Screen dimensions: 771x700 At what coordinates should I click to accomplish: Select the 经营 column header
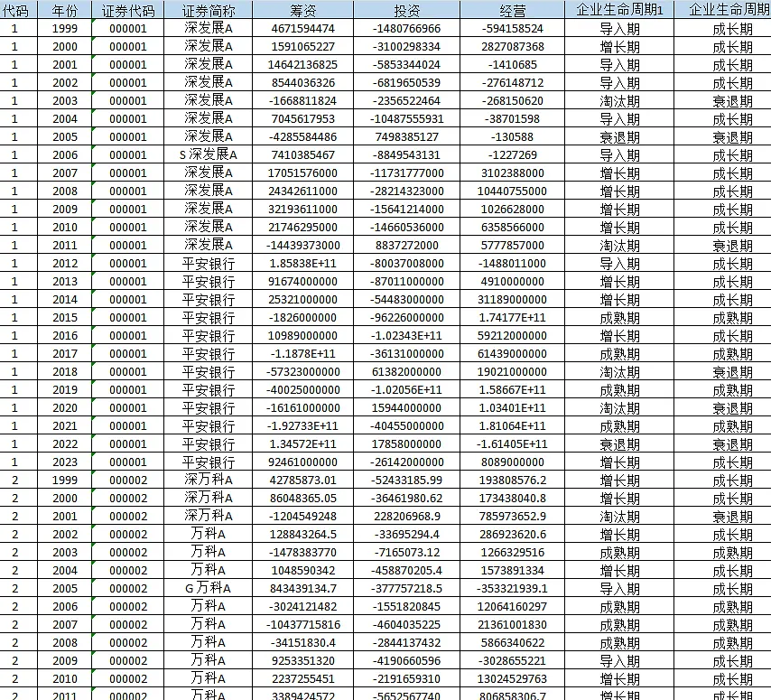513,10
